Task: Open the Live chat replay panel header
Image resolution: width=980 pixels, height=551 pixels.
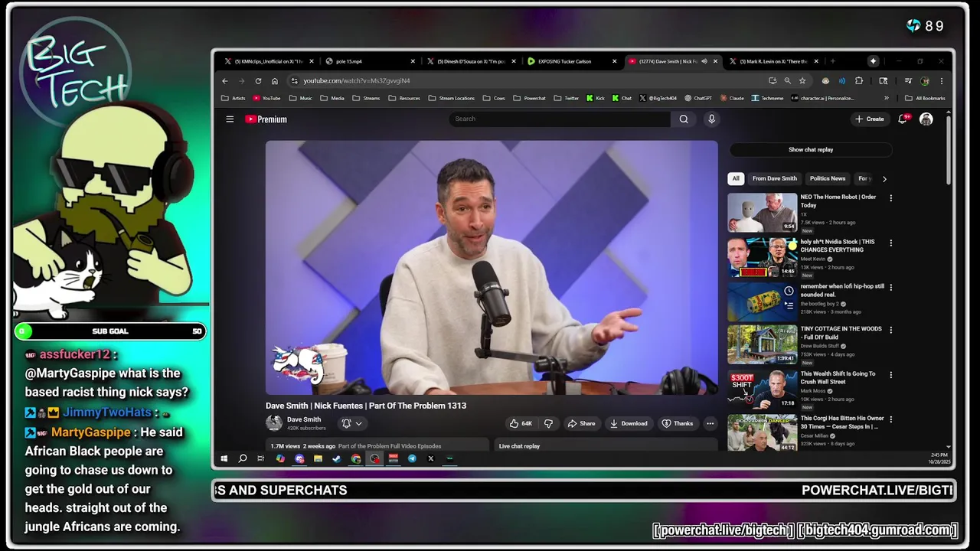Action: click(x=608, y=445)
